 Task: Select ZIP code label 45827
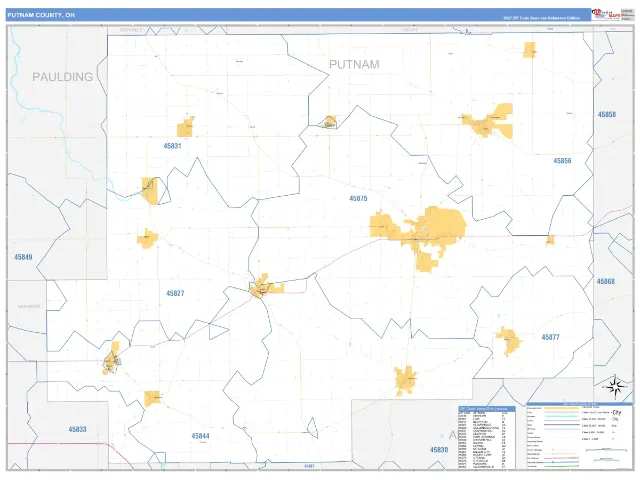(175, 293)
